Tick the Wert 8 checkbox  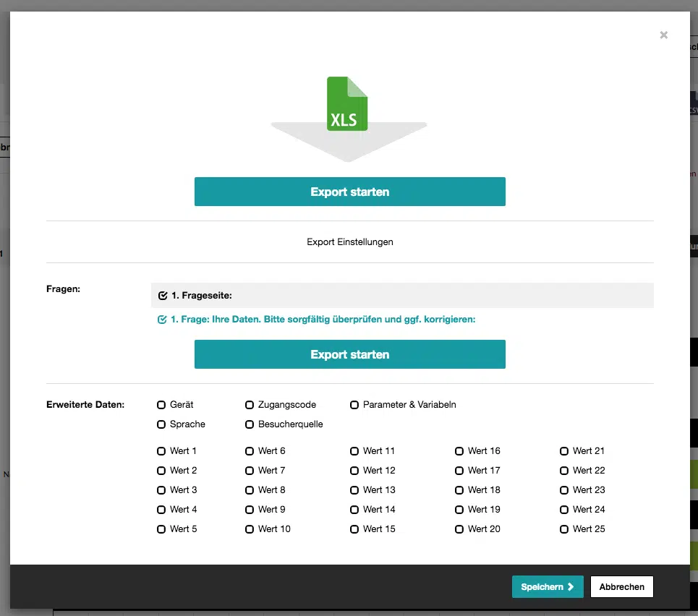point(250,490)
